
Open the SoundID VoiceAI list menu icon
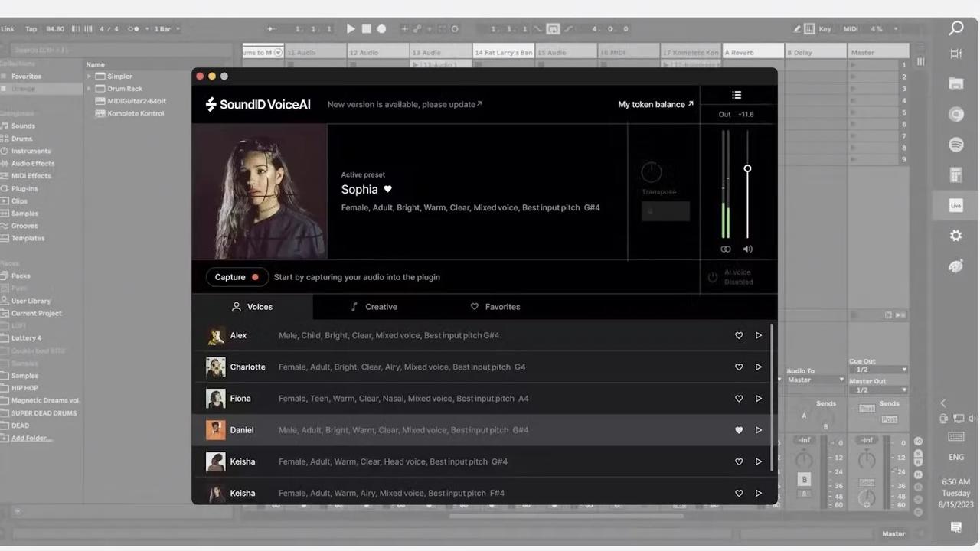737,95
